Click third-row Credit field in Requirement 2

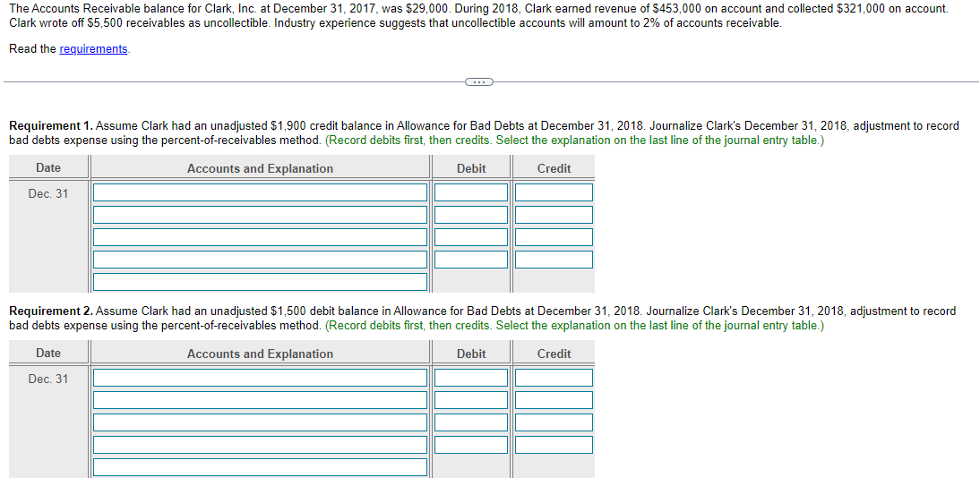[554, 422]
